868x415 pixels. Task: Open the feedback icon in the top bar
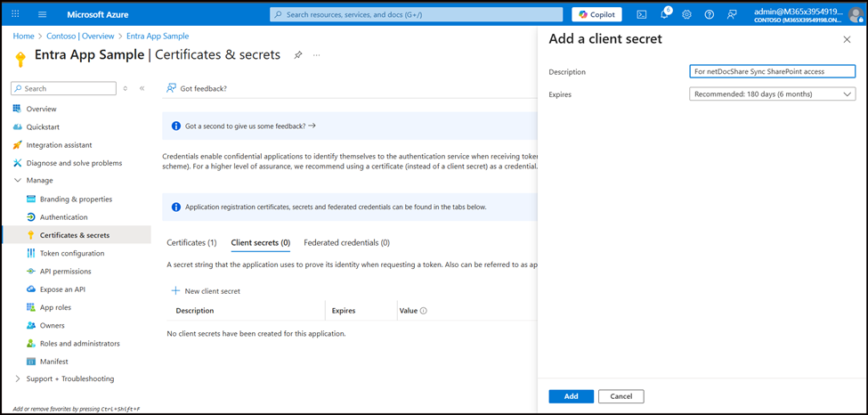(x=732, y=14)
